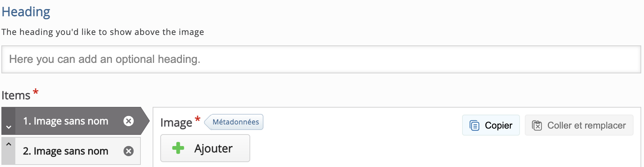This screenshot has width=644, height=167.
Task: Focus the optional heading text field
Action: tap(321, 59)
